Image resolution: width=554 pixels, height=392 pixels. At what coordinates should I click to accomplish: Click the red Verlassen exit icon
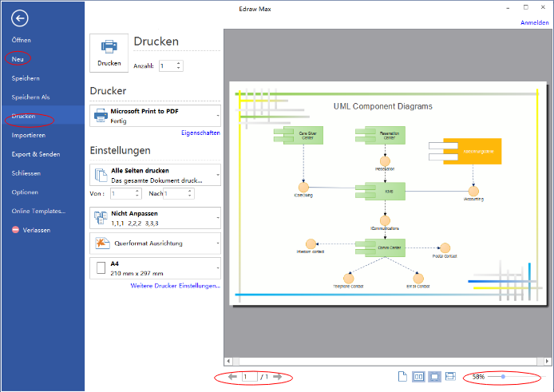[15, 230]
